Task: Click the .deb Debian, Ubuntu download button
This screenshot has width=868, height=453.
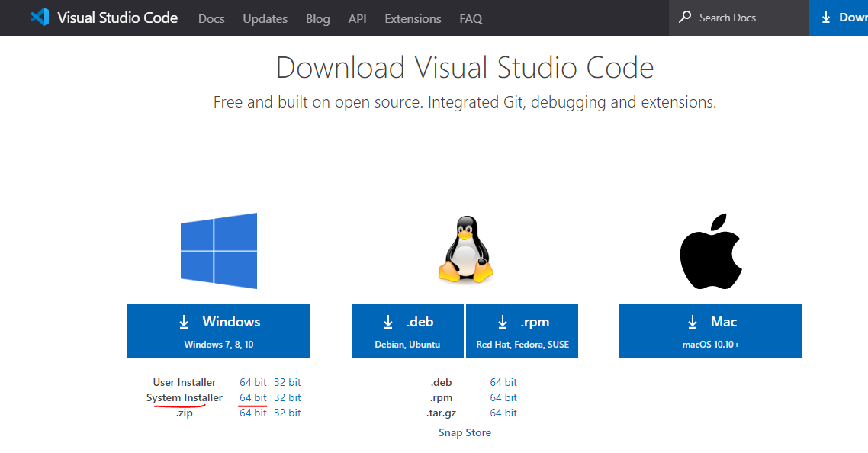Action: (x=407, y=331)
